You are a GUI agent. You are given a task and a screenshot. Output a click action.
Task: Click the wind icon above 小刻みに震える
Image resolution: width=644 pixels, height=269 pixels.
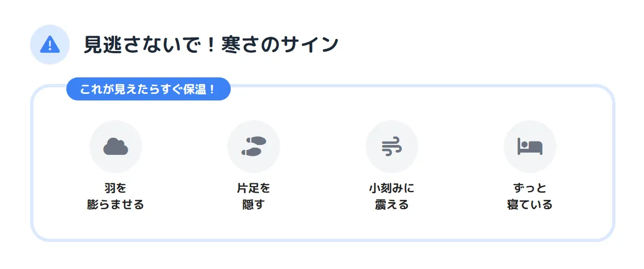point(392,147)
